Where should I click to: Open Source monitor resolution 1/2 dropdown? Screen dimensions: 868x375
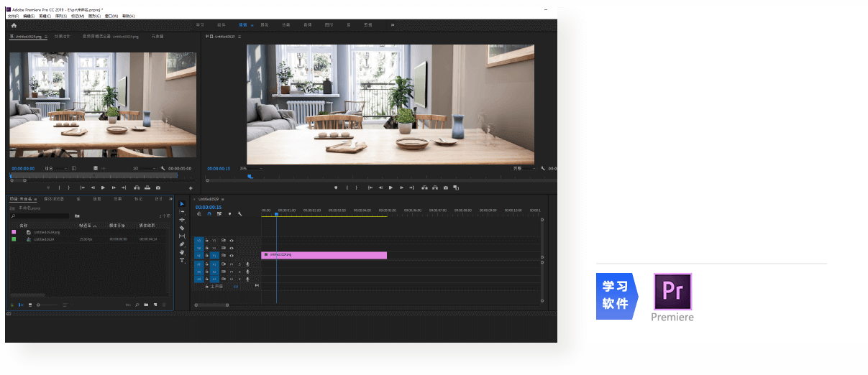tap(144, 168)
